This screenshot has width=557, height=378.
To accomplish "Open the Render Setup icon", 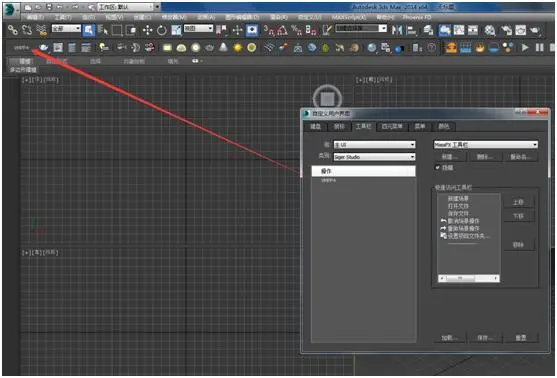I will (507, 30).
